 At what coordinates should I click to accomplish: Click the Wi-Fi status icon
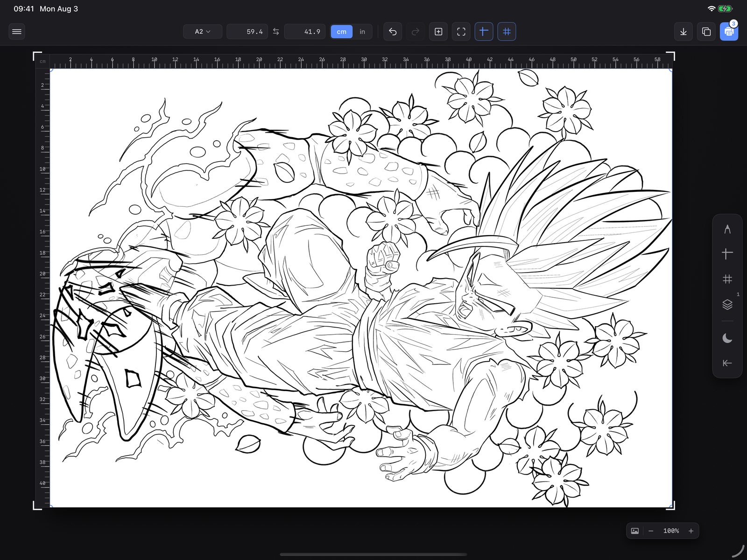click(712, 9)
